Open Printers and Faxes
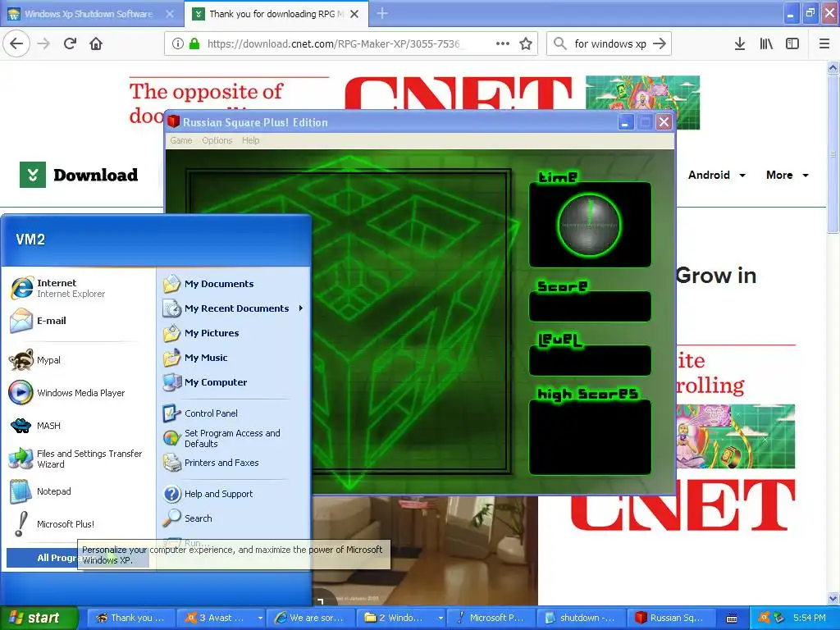Image resolution: width=840 pixels, height=630 pixels. (234, 463)
